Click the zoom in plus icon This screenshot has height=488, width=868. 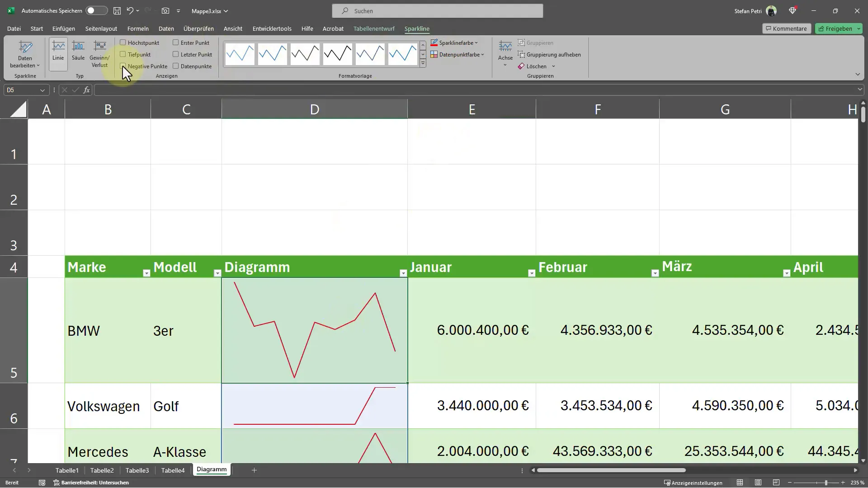pos(843,483)
